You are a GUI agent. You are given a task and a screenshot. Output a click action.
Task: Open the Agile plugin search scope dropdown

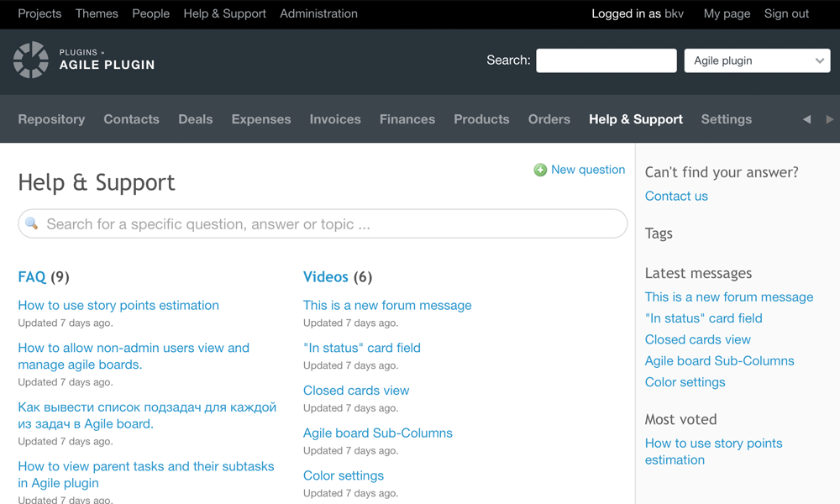pyautogui.click(x=756, y=60)
